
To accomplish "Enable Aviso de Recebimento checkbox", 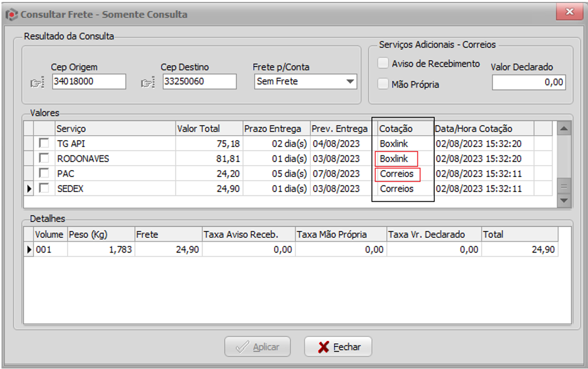I will click(382, 64).
